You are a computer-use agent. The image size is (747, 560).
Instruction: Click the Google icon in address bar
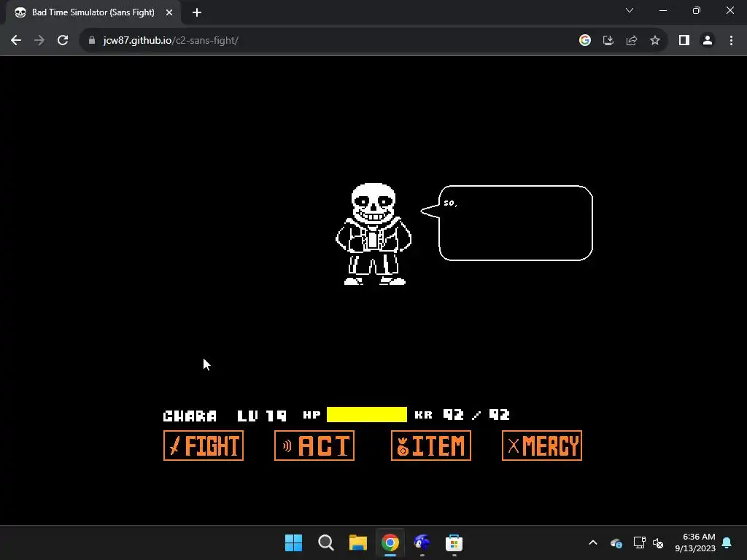pos(585,41)
